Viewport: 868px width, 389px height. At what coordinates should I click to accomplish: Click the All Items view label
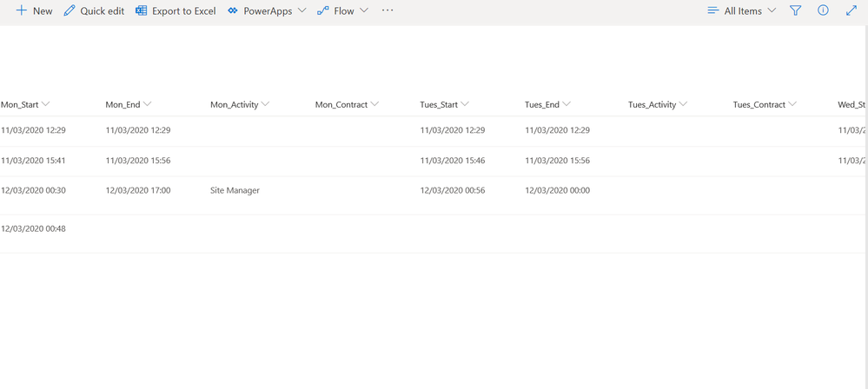coord(743,11)
